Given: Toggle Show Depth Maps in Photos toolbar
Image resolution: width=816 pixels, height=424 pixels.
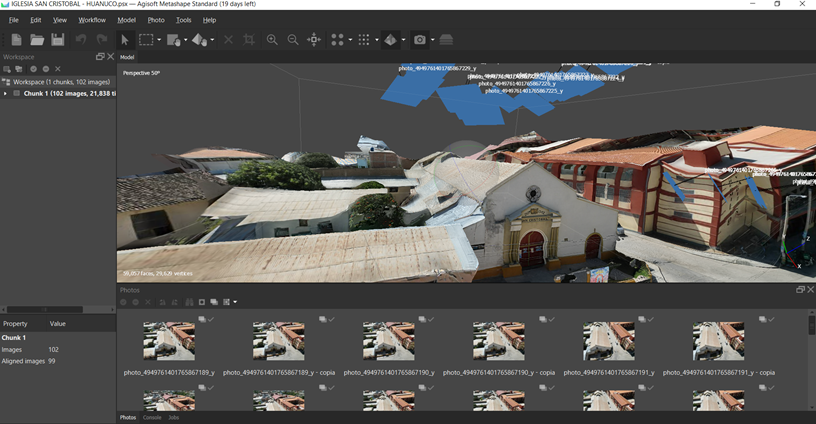Looking at the screenshot, I should (x=214, y=302).
